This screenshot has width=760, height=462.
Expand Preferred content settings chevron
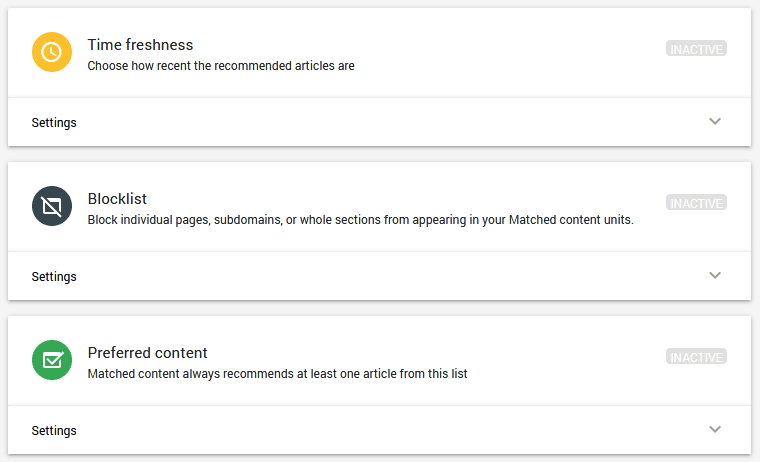pos(714,430)
